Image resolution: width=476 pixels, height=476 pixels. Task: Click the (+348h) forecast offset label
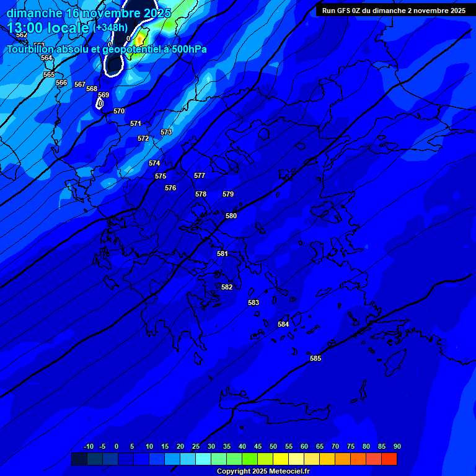click(x=110, y=28)
